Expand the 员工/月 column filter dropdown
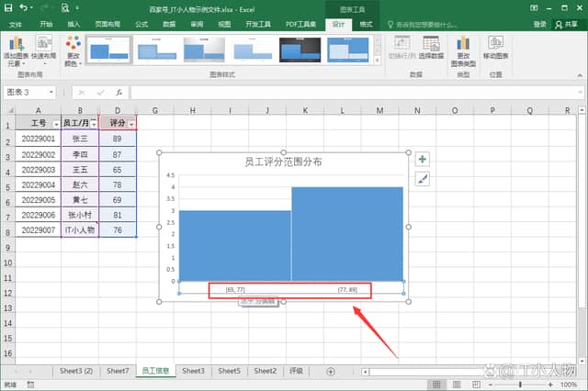Viewport: 588px width, 391px height. pyautogui.click(x=94, y=123)
